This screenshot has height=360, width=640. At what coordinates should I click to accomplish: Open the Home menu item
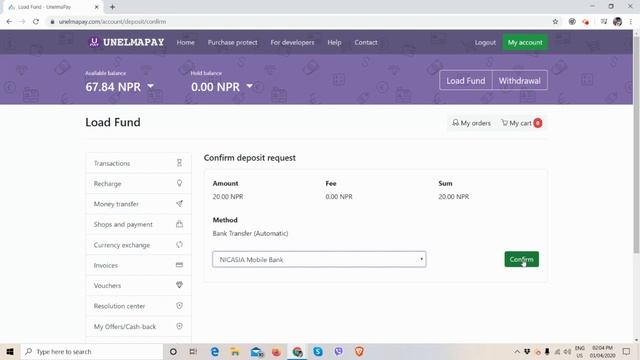[x=185, y=42]
